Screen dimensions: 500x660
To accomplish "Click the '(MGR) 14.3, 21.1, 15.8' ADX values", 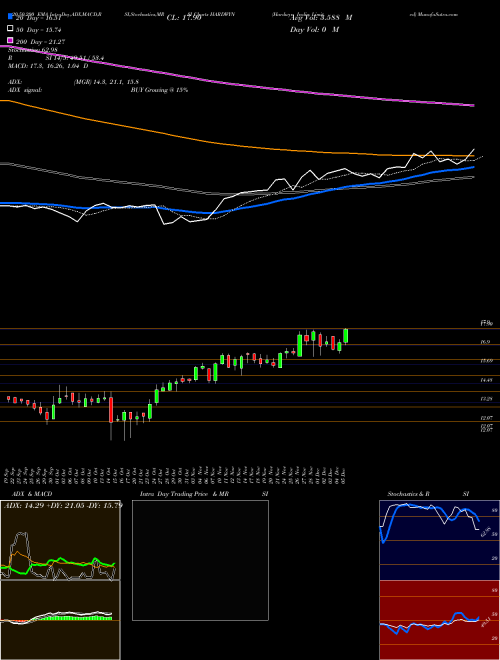I will tap(106, 82).
